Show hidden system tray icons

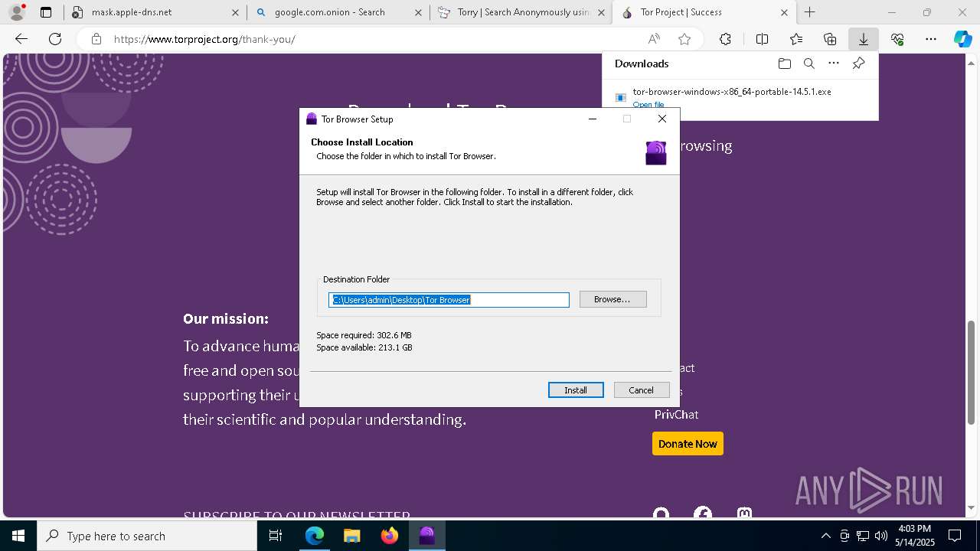tap(825, 536)
